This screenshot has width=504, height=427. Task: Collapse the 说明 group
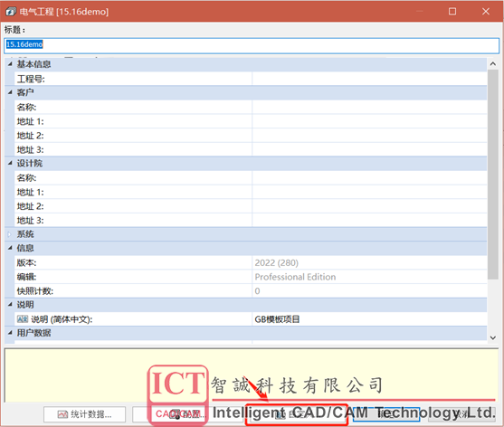[10, 305]
